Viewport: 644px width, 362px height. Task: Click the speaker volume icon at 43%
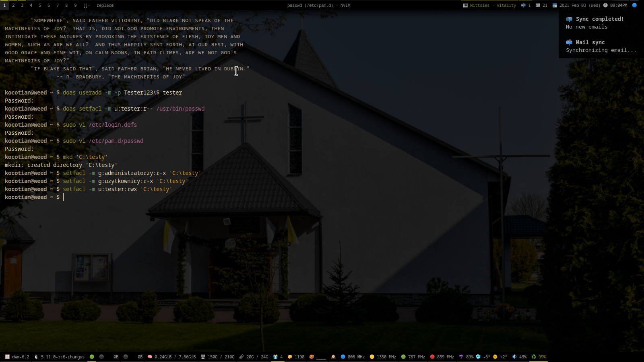514,357
